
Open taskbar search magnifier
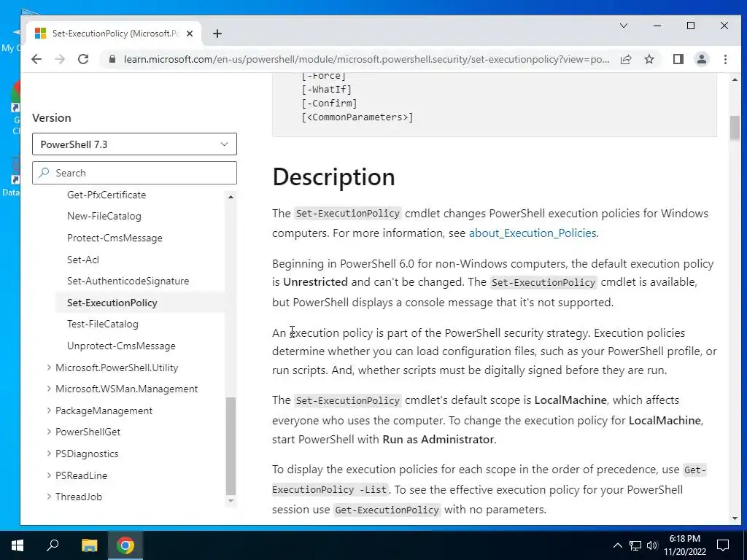(53, 545)
